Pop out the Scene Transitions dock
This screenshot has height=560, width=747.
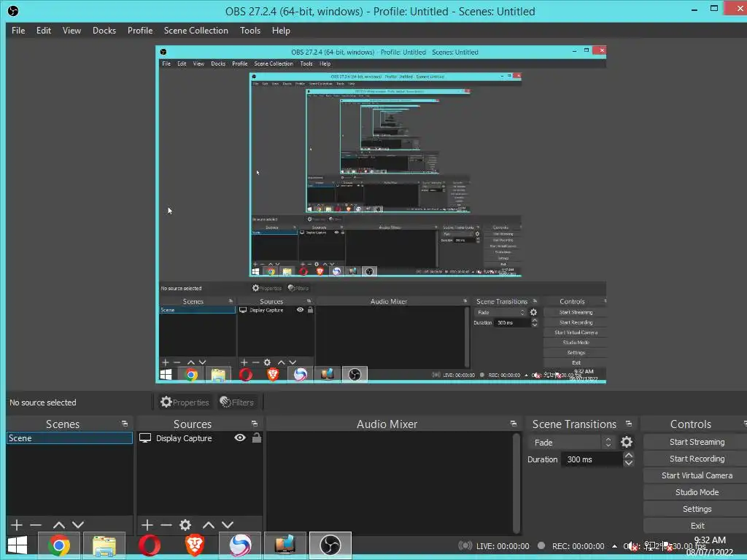(x=628, y=424)
